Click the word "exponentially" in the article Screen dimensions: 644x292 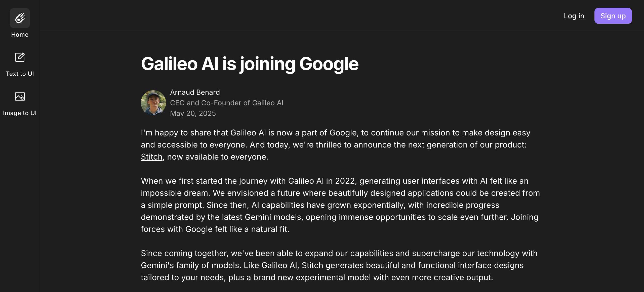pos(379,205)
